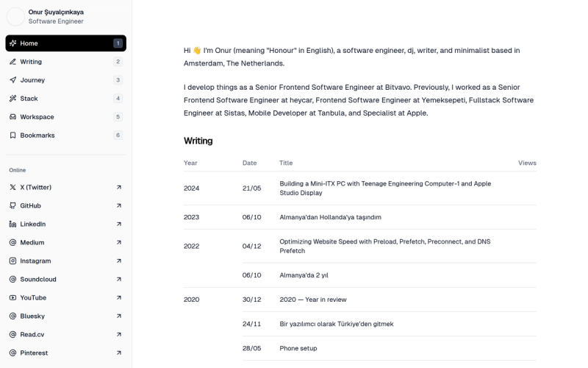The height and width of the screenshot is (368, 588).
Task: Click the Bookmarks bookmark icon
Action: tap(12, 135)
